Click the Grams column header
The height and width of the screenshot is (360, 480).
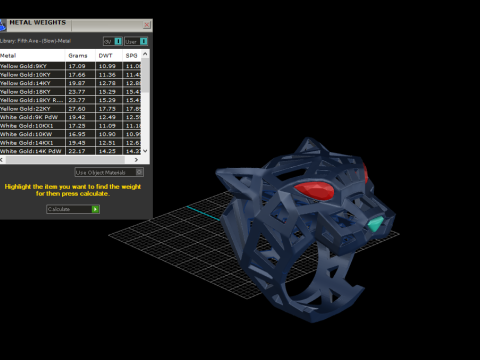(x=80, y=55)
